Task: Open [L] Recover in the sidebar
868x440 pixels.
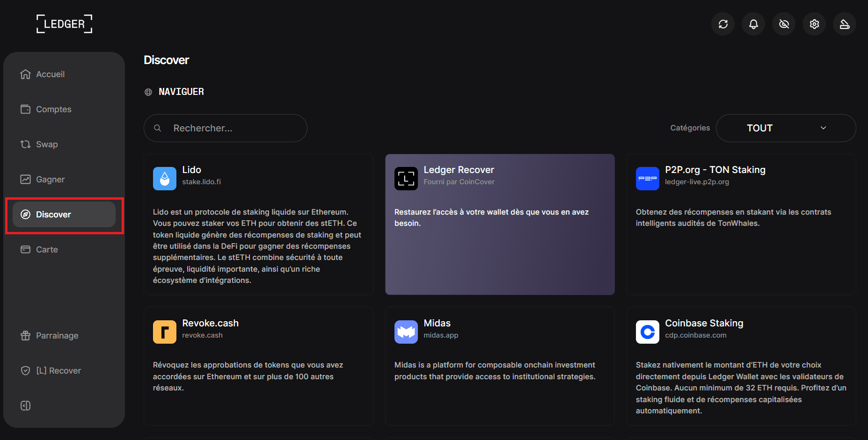Action: [x=64, y=371]
